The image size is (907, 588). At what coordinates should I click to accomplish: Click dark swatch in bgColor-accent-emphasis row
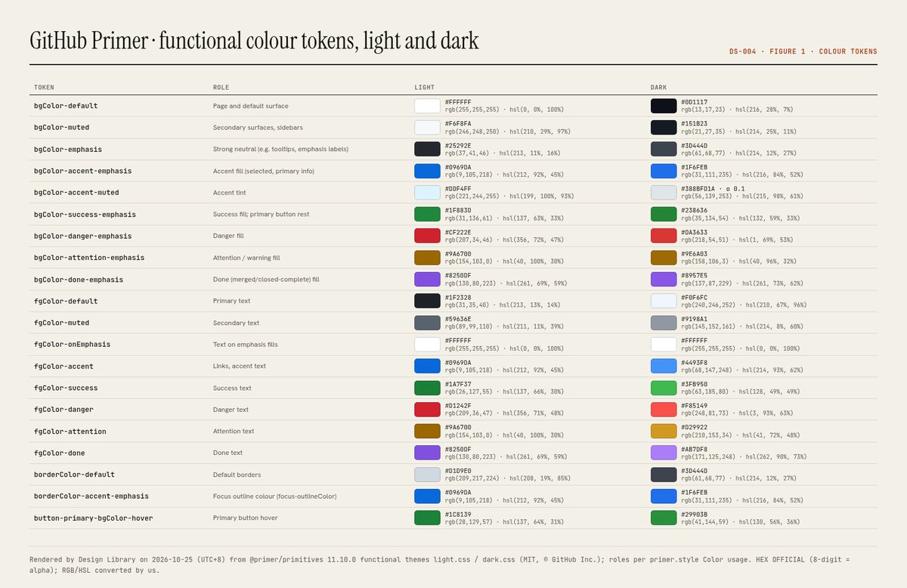point(664,171)
